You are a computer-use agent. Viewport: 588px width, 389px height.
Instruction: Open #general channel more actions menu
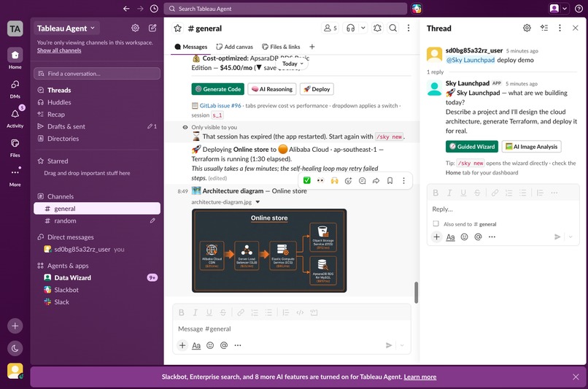409,28
